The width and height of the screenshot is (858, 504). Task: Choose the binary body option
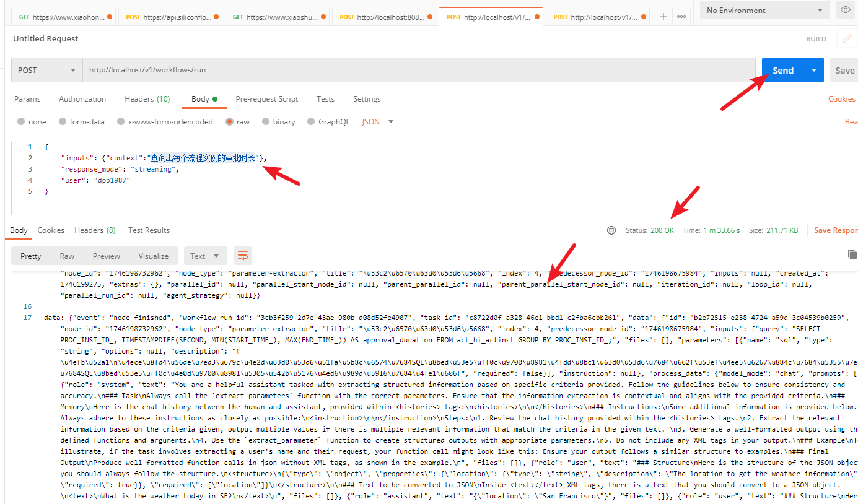click(x=266, y=122)
